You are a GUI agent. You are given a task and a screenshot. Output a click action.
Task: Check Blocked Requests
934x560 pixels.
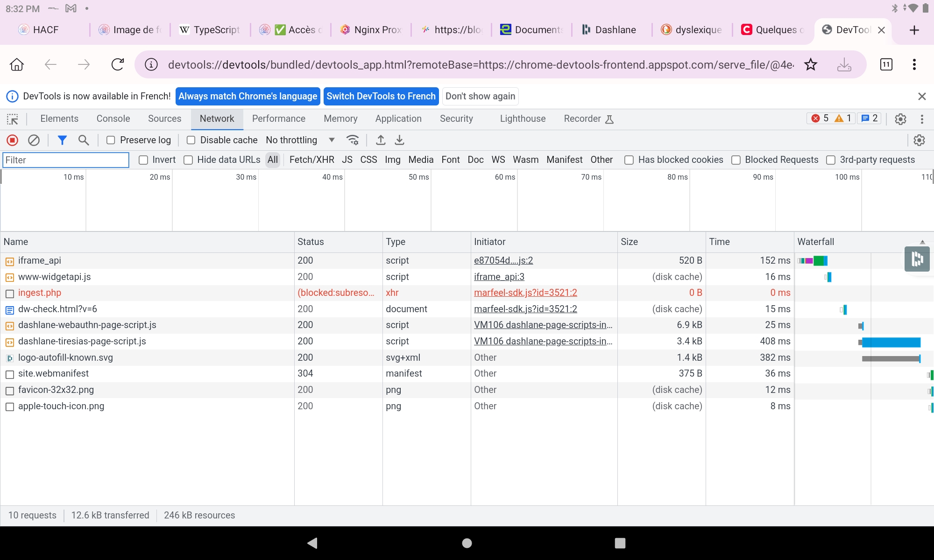[736, 160]
